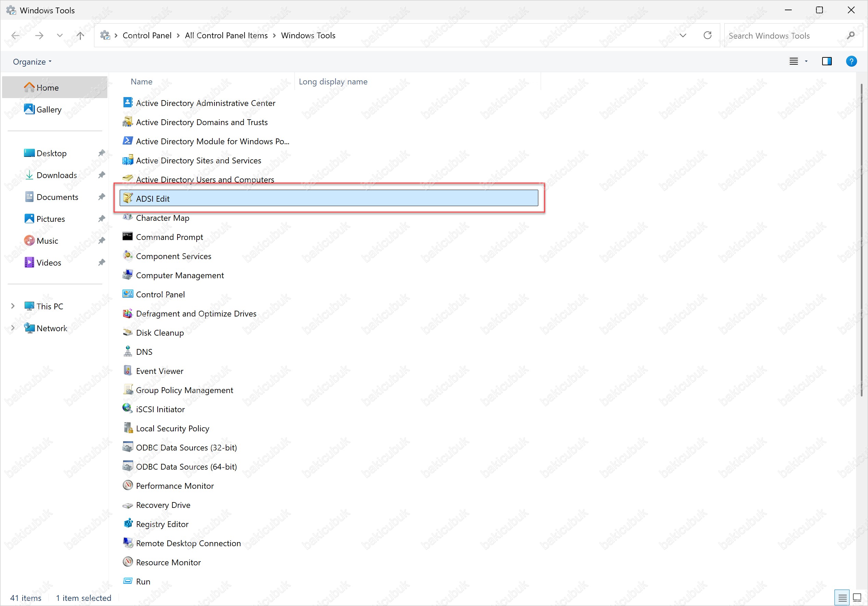The image size is (868, 606).
Task: Select Remote Desktop Connection icon
Action: point(128,543)
